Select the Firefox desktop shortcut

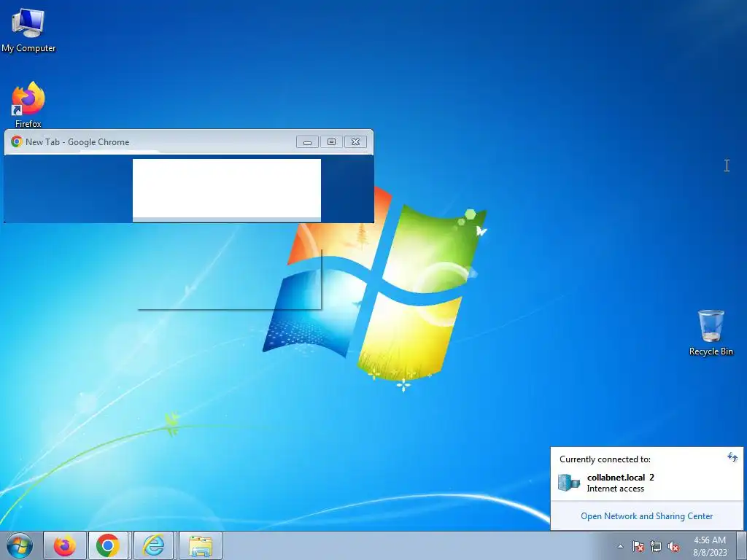pyautogui.click(x=28, y=105)
